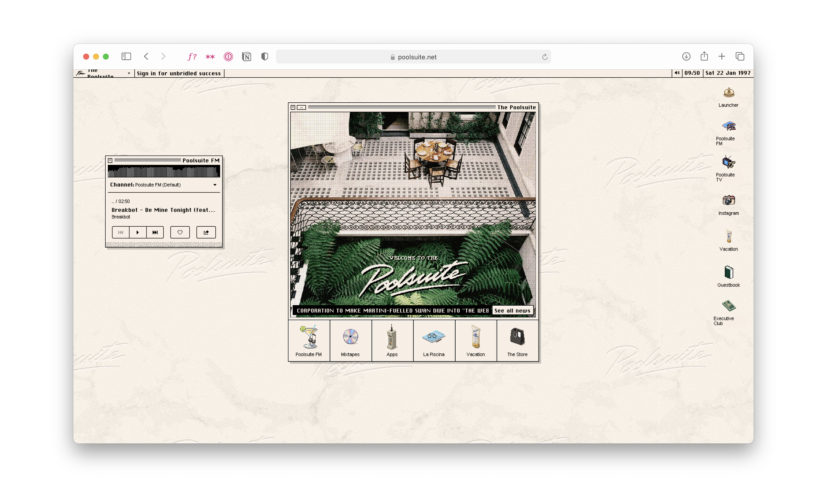
Task: Click the Sat 22 Jan 1997 date
Action: 728,73
